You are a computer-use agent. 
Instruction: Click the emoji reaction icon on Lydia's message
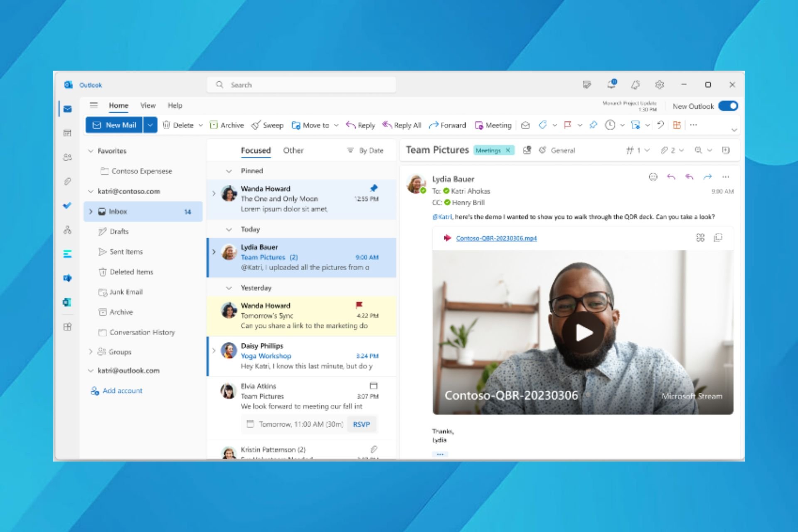653,177
